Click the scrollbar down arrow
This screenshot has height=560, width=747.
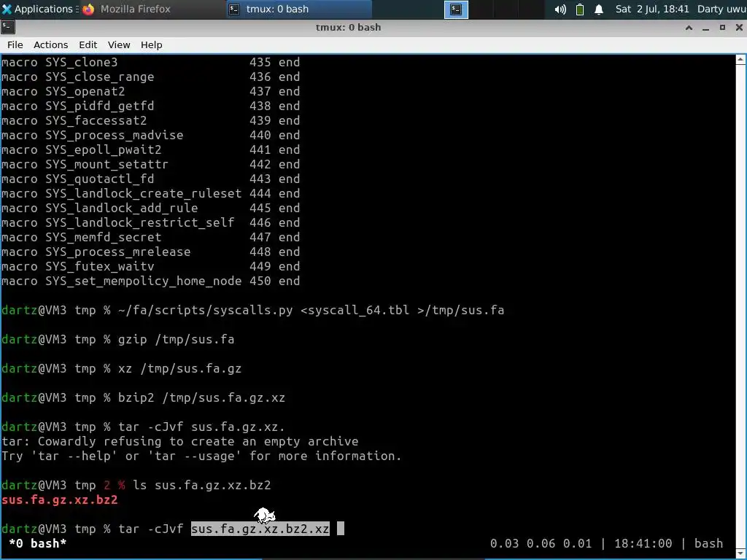tap(741, 553)
